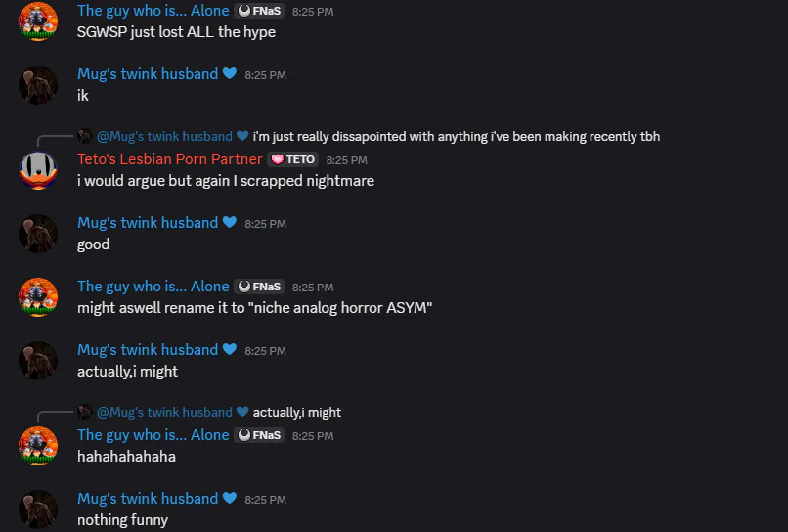788x532 pixels.
Task: Click FNaS tag above "hahahahahaha" message
Action: coord(259,436)
